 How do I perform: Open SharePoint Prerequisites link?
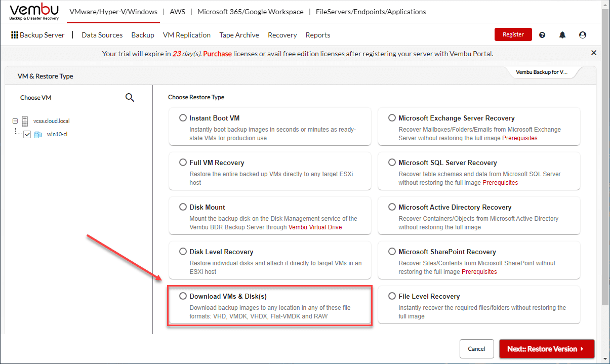pos(479,272)
